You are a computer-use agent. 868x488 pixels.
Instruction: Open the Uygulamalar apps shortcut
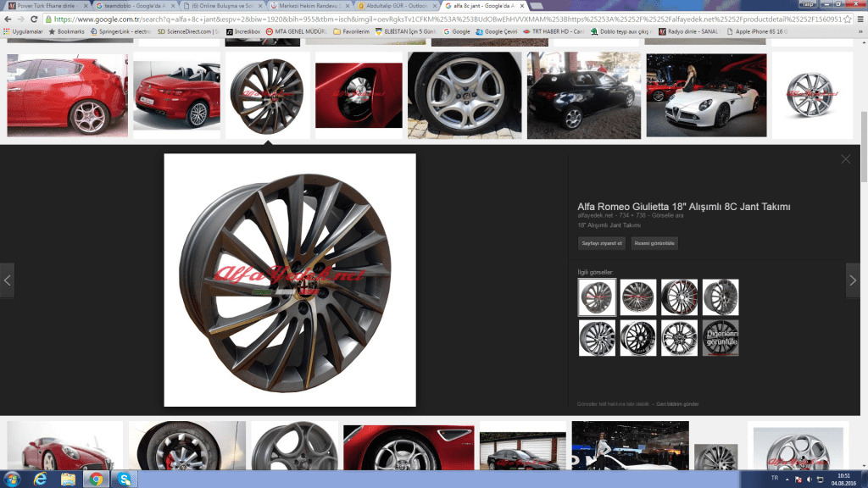tap(23, 31)
